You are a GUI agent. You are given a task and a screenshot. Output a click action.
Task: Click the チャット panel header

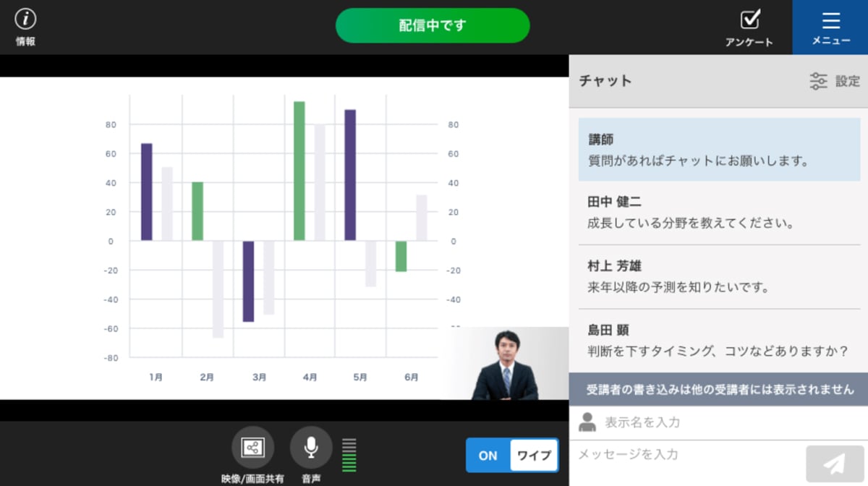(x=718, y=81)
